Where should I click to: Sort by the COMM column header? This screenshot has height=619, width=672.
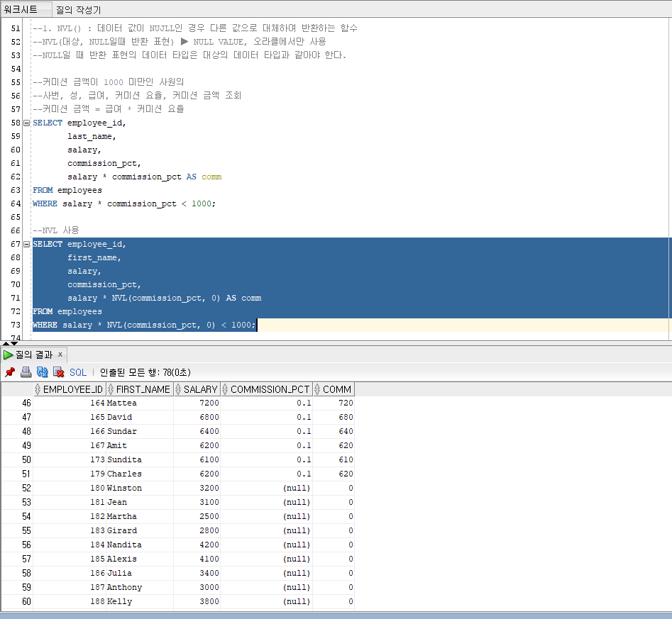point(334,389)
